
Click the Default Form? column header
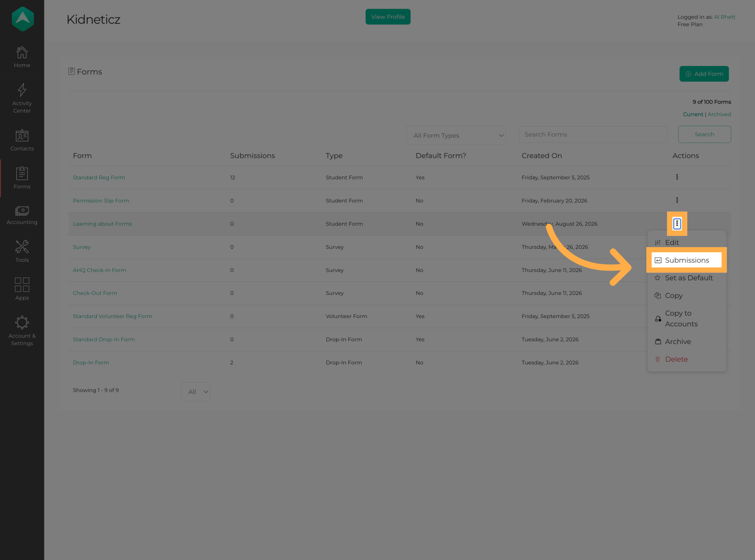[x=441, y=156]
